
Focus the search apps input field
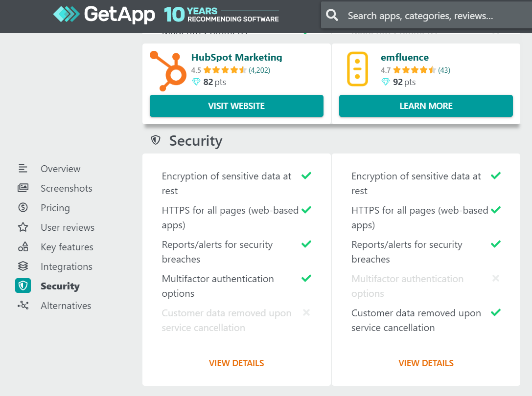(x=438, y=16)
